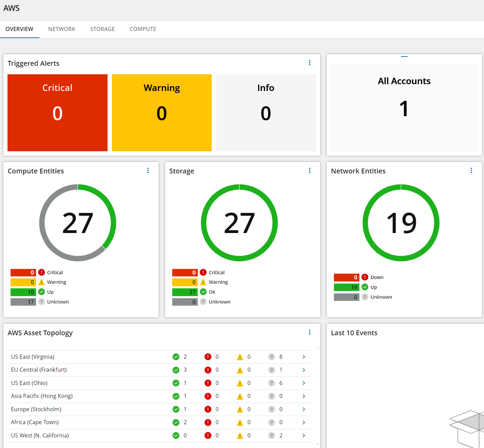Viewport: 484px width, 448px height.
Task: Click the Compute Entities green Up count bar
Action: pyautogui.click(x=23, y=292)
